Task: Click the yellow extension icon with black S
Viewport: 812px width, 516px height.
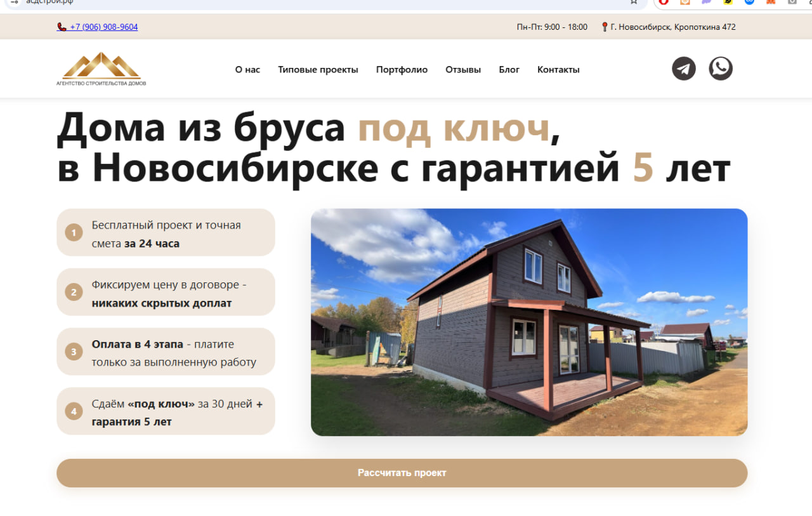Action: pyautogui.click(x=728, y=3)
